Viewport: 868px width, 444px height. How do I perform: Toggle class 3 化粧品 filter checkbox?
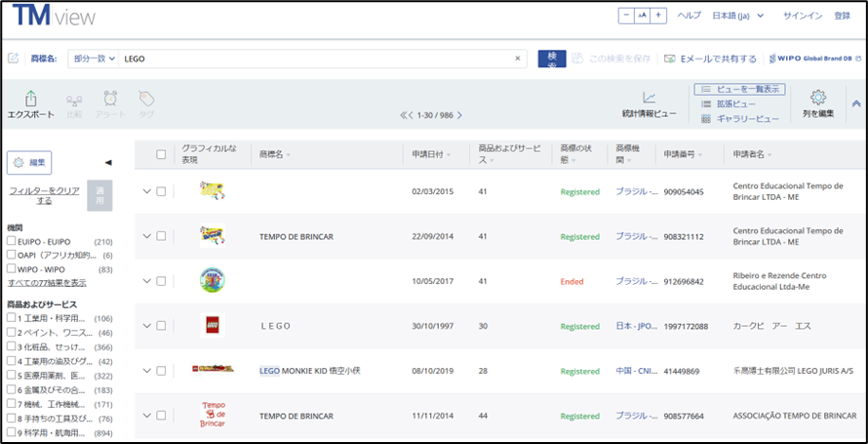tap(11, 346)
